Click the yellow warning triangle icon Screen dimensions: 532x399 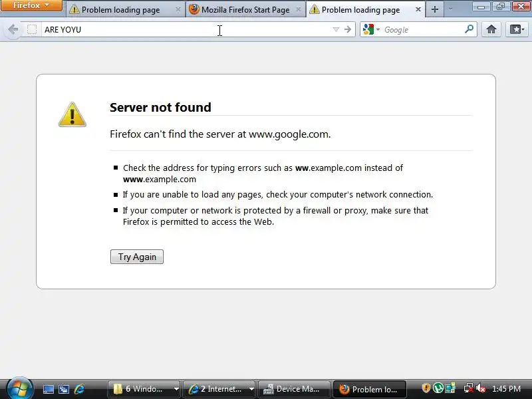(x=72, y=114)
